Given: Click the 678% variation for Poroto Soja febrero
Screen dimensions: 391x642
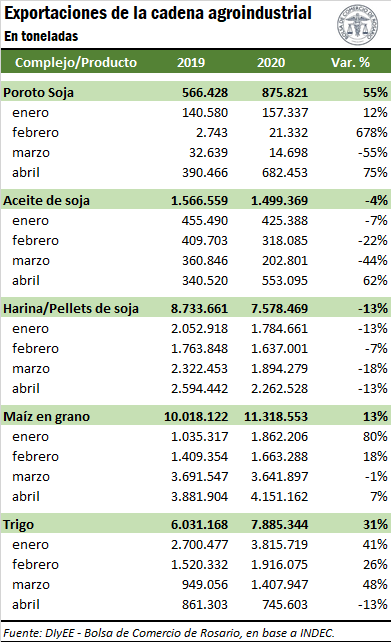Looking at the screenshot, I should (x=372, y=132).
